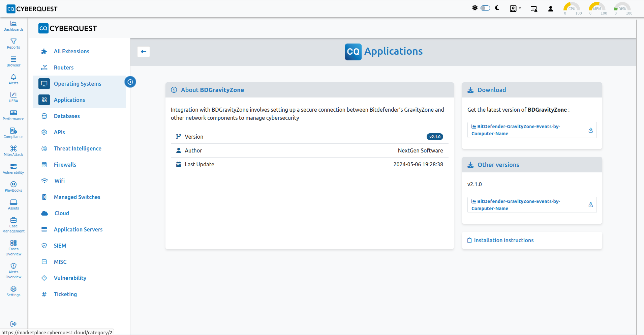Open Alerts Overview
Viewport: 644px width, 335px height.
(x=13, y=271)
